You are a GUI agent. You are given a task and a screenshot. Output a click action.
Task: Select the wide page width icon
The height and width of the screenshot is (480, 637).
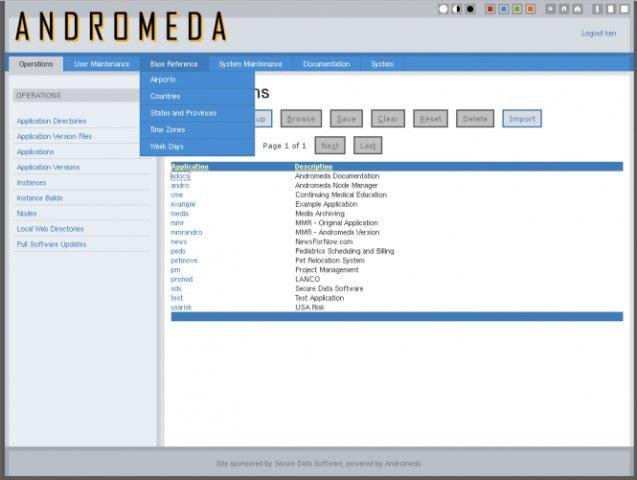(x=624, y=9)
